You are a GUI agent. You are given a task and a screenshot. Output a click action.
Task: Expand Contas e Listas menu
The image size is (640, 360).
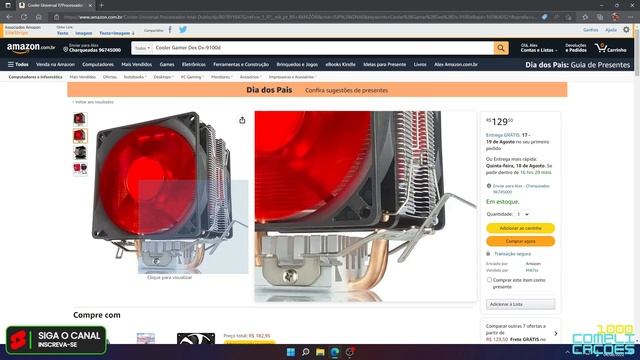click(x=539, y=48)
